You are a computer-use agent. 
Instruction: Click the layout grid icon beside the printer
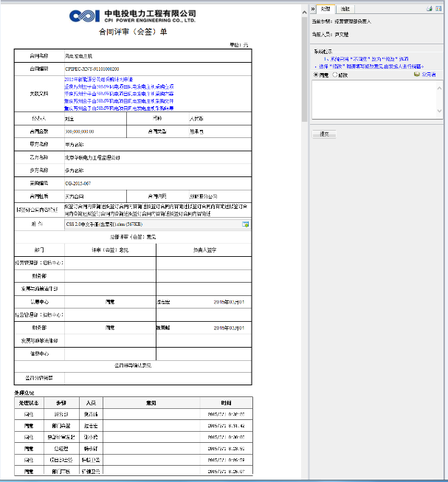click(438, 9)
